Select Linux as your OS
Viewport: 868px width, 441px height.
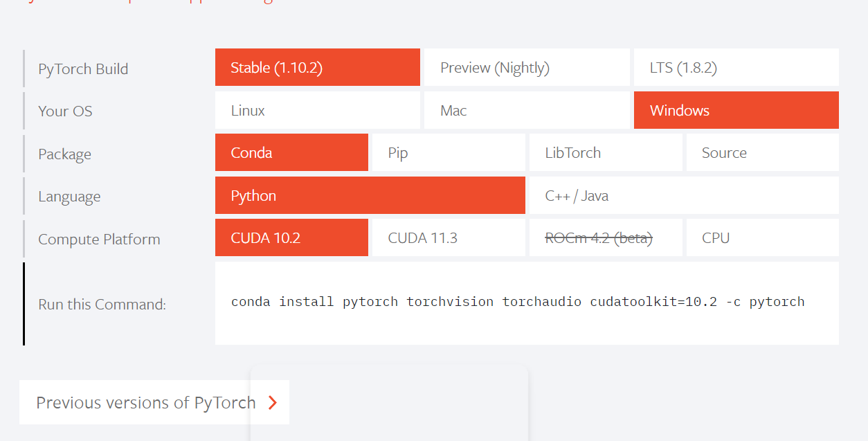[x=318, y=110]
